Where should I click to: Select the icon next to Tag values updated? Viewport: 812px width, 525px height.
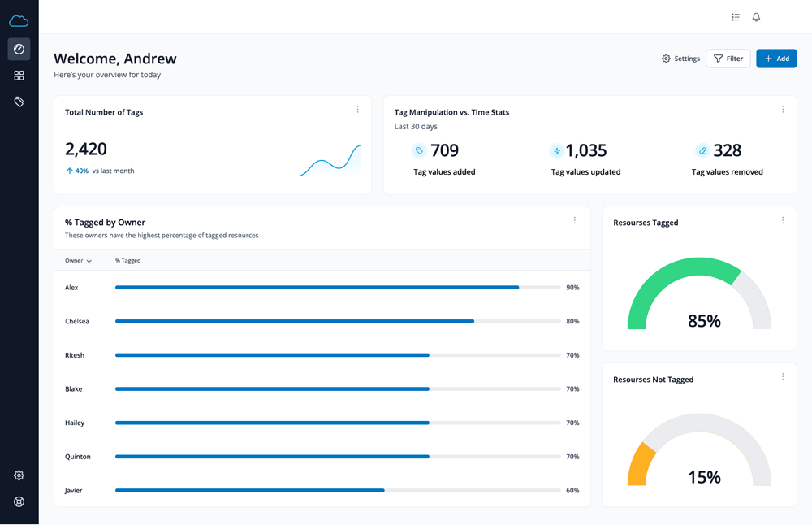(557, 150)
